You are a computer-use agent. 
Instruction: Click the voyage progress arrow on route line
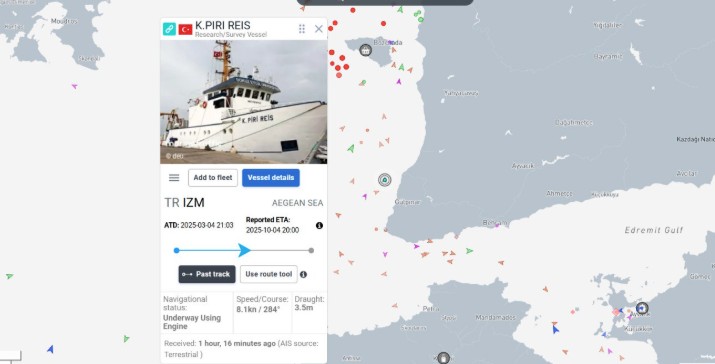(244, 250)
